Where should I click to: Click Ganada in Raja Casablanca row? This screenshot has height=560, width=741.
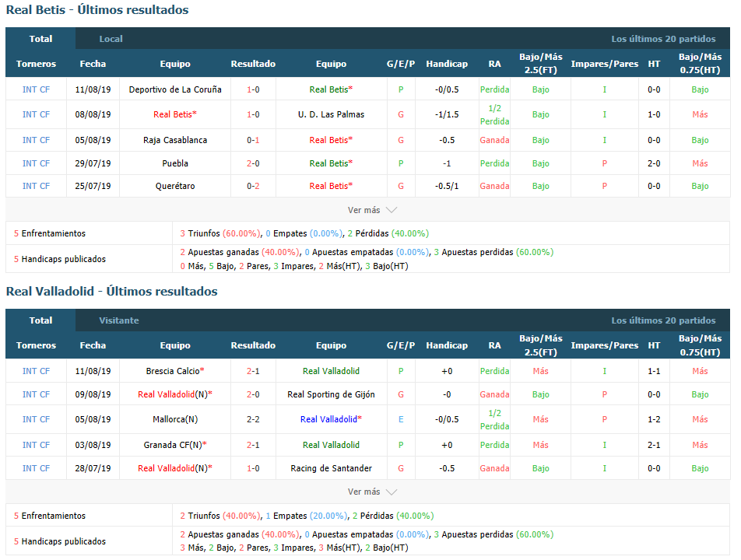(494, 140)
